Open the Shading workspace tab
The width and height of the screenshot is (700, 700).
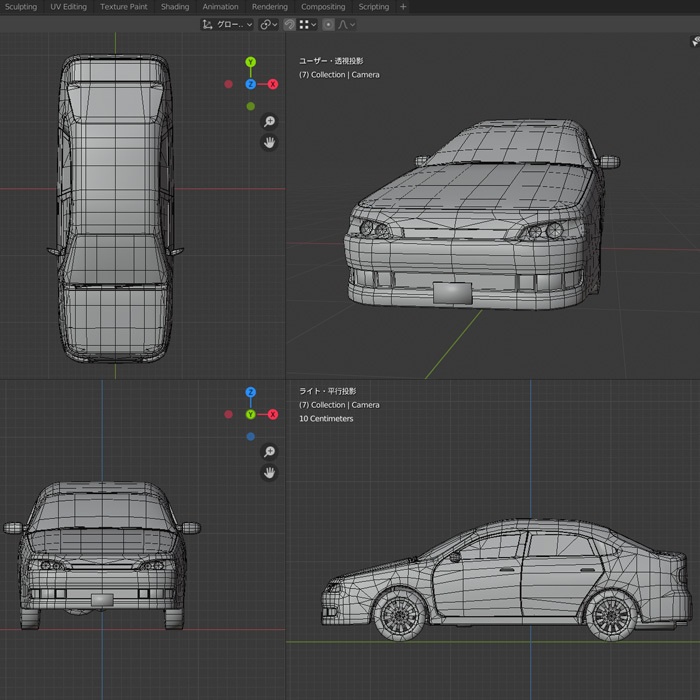(x=174, y=7)
